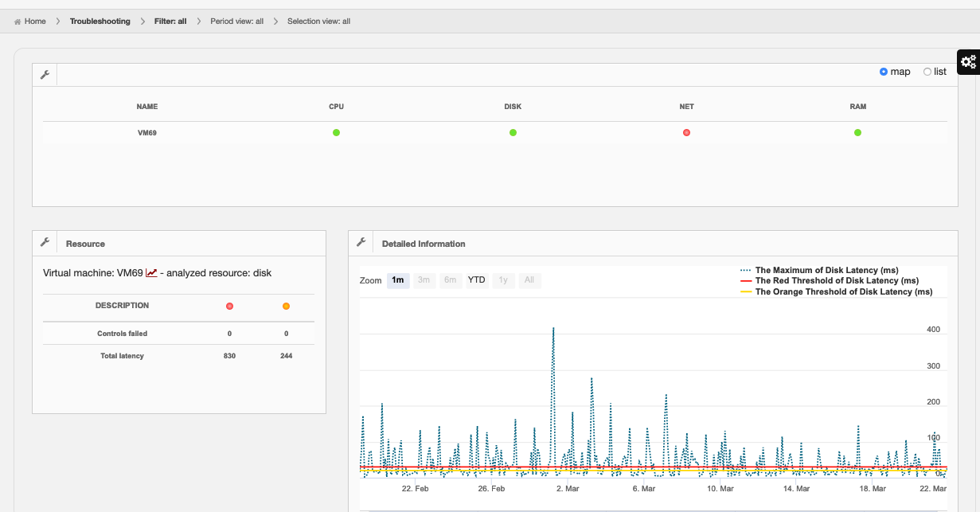Go to Troubleshooting in the breadcrumb

point(100,21)
